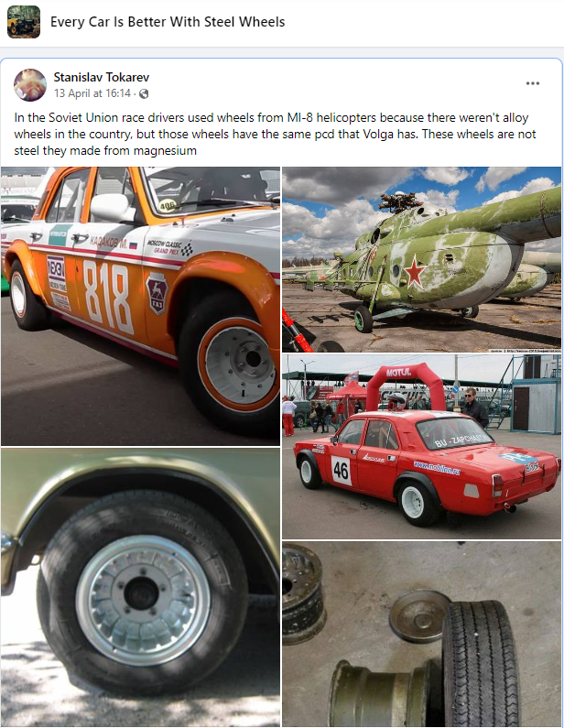The image size is (564, 728).
Task: Click the post text about MI-8 wheels
Action: pyautogui.click(x=275, y=135)
